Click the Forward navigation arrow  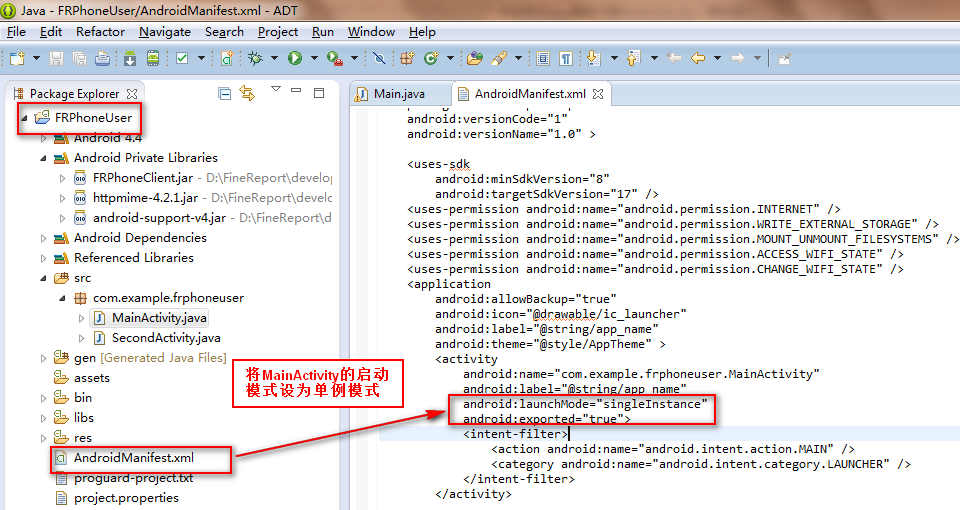[738, 58]
